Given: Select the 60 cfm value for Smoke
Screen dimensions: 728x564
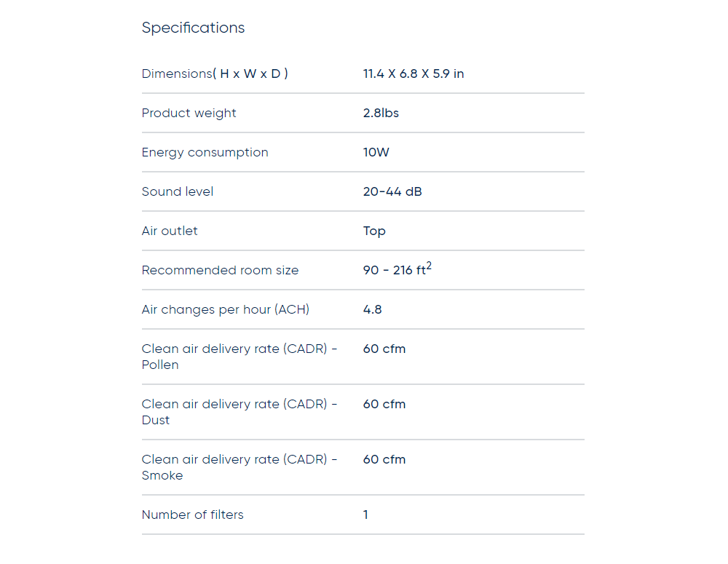Looking at the screenshot, I should point(384,459).
